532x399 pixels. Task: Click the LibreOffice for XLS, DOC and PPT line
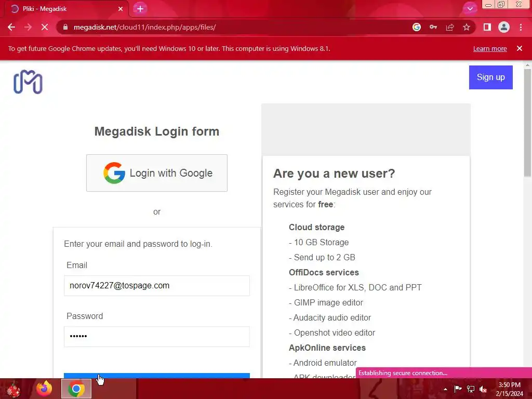[x=355, y=288]
